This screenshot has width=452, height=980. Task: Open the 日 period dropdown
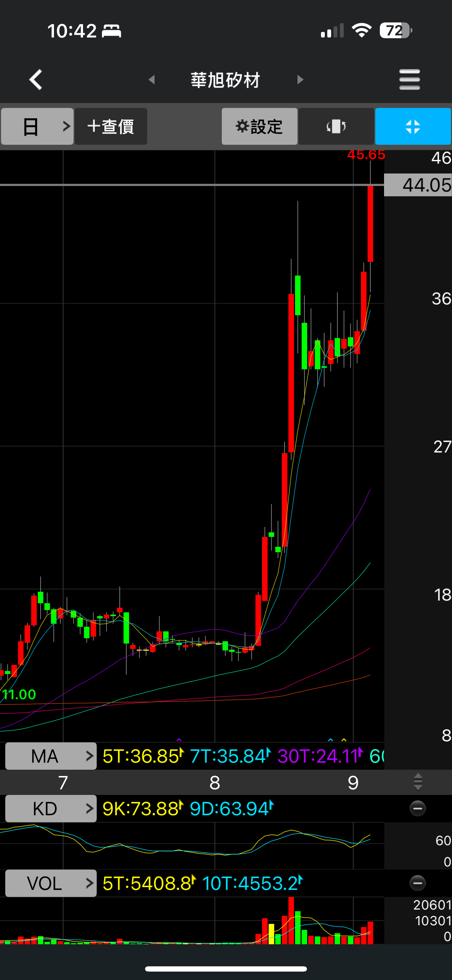click(x=37, y=126)
